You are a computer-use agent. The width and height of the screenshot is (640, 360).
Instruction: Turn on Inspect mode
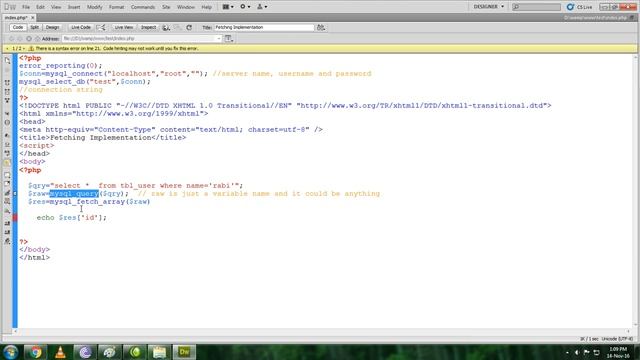148,27
